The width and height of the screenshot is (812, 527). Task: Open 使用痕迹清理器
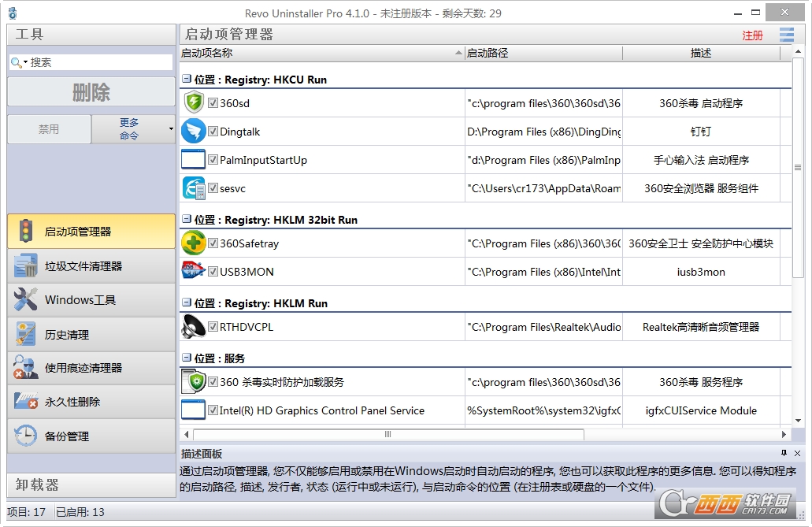(91, 368)
